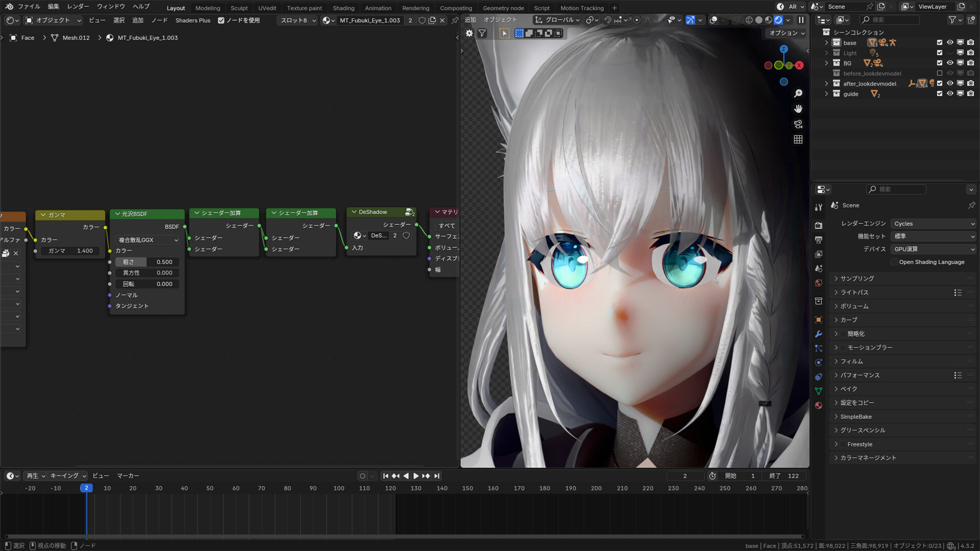Switch to the Shading workspace tab

(x=344, y=8)
